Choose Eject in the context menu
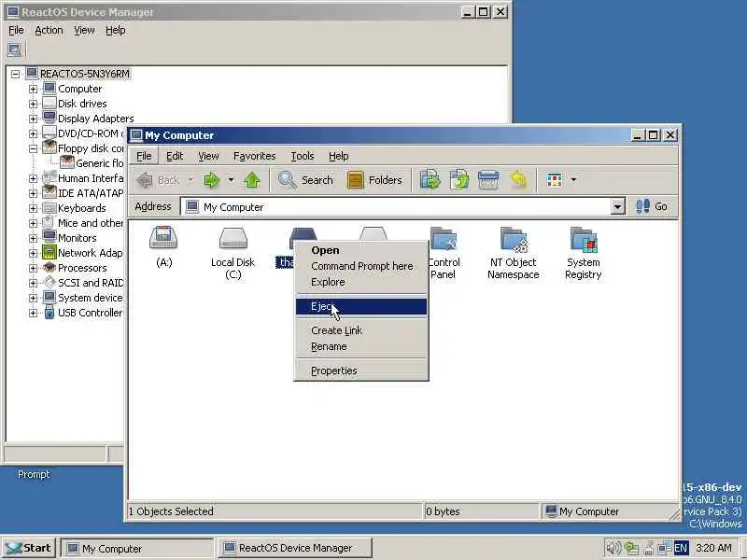Screen dimensions: 747x560 point(361,307)
